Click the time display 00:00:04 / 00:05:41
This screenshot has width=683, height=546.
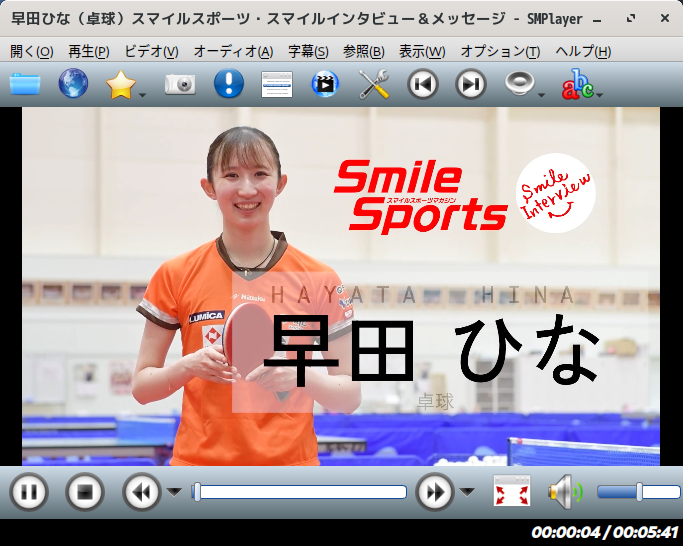(605, 532)
